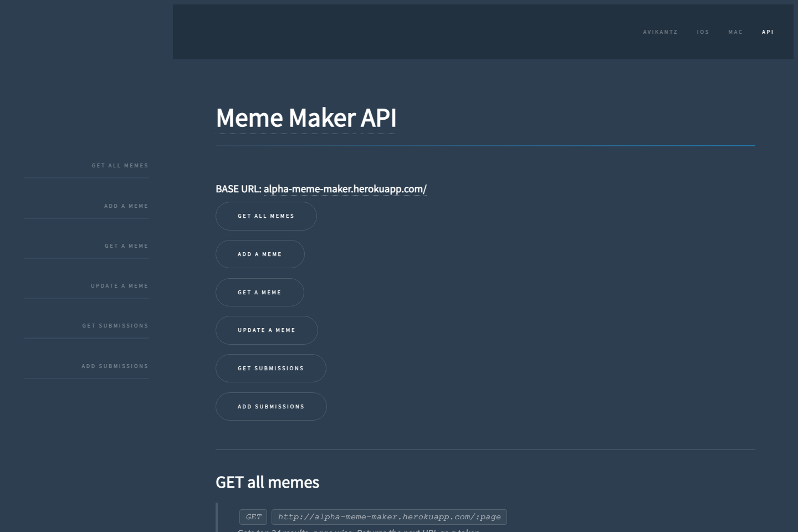Click ADD A MEME in the sidebar
This screenshot has width=798, height=532.
click(x=126, y=206)
